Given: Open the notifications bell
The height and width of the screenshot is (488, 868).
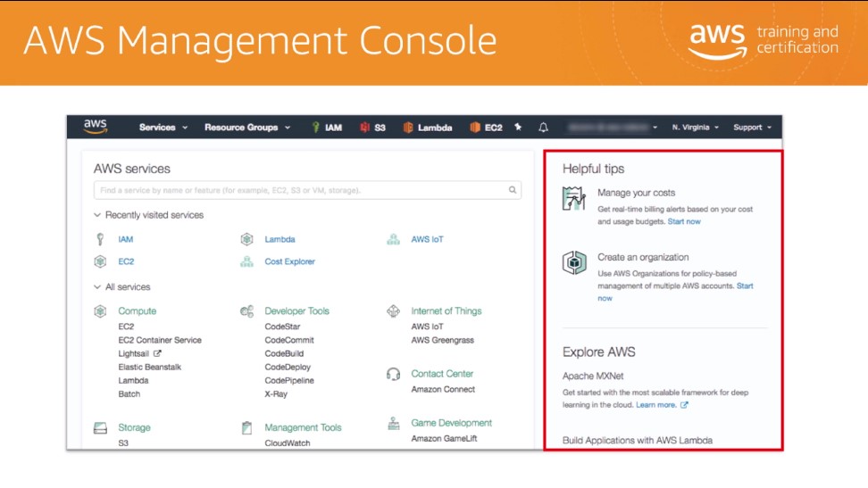Looking at the screenshot, I should click(544, 128).
